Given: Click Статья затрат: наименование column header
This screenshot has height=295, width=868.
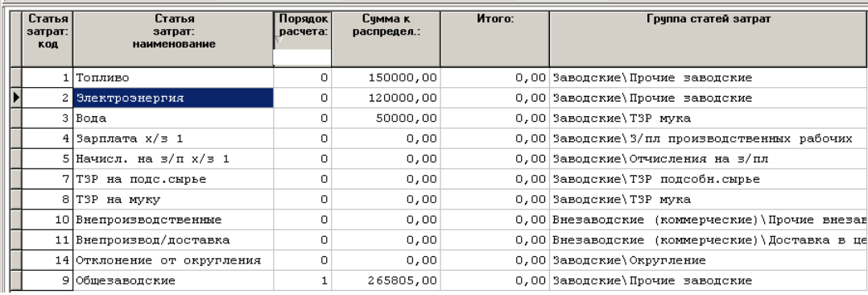Looking at the screenshot, I should (173, 39).
